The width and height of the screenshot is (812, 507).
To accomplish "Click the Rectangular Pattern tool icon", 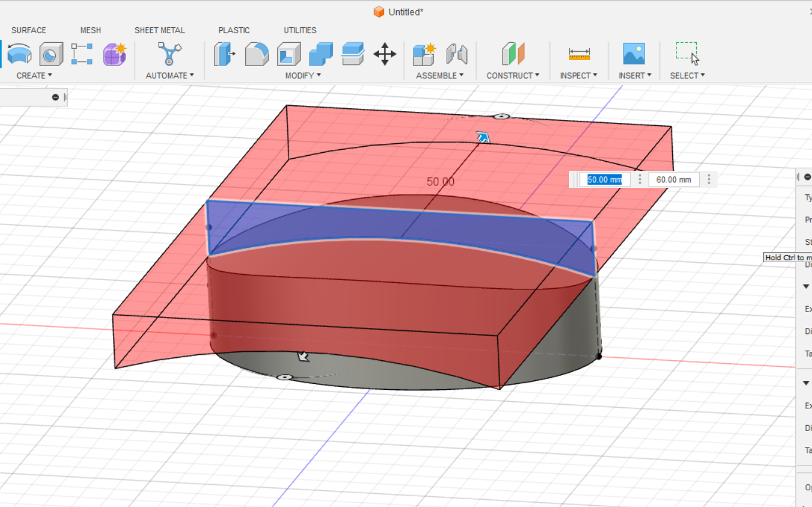I will pos(82,54).
